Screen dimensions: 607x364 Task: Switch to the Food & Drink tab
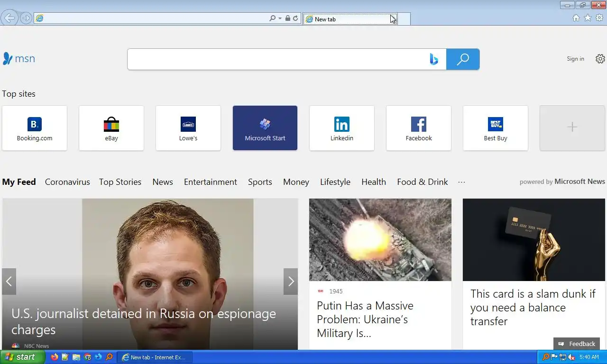(x=423, y=182)
